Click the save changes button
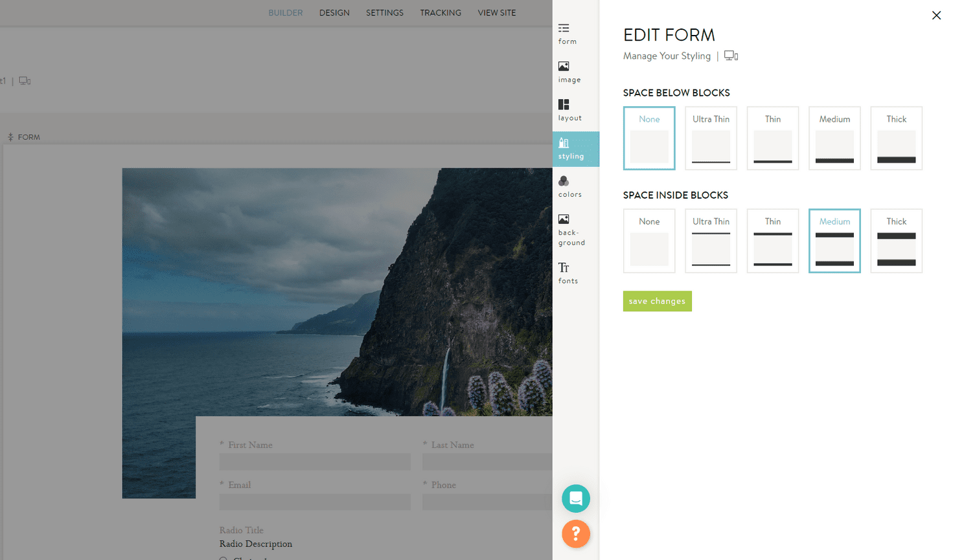Screen dimensions: 953x560 (x=657, y=301)
